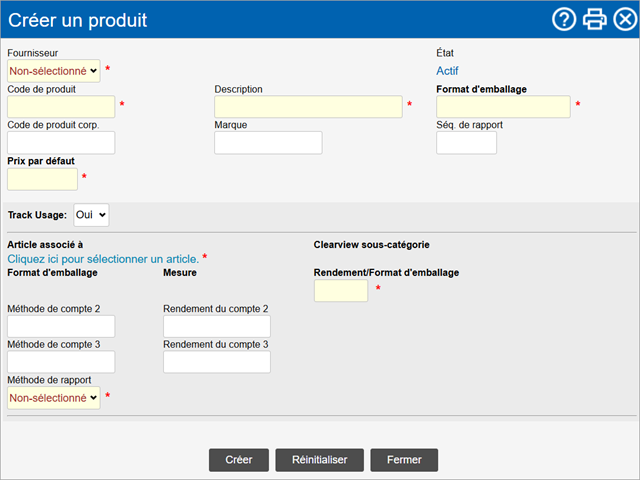
Task: Click the top Format d'emballage input
Action: click(503, 107)
